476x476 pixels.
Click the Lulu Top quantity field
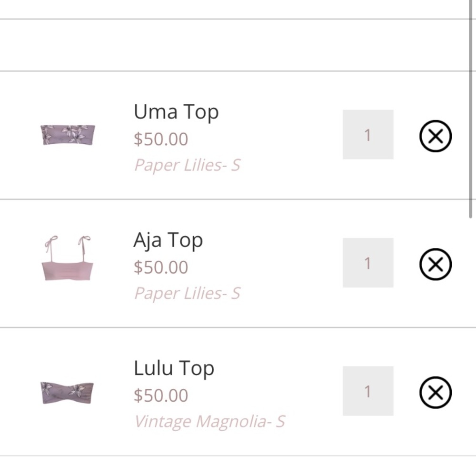pyautogui.click(x=367, y=391)
